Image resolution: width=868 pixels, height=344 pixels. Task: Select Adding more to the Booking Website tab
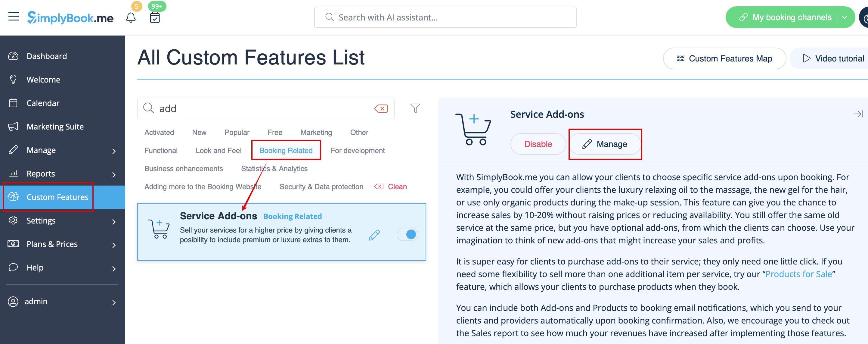(x=203, y=186)
